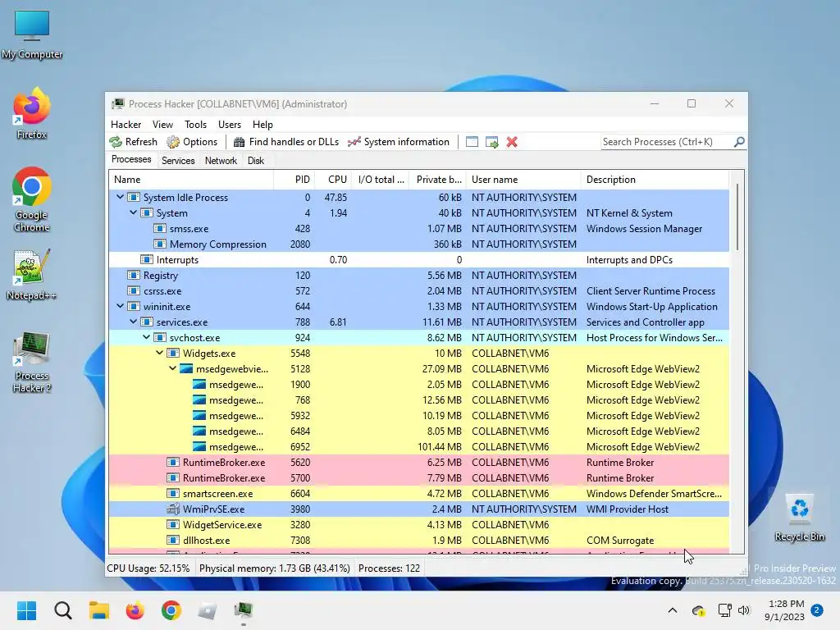Click the Recycle Bin desktop icon

(x=799, y=517)
